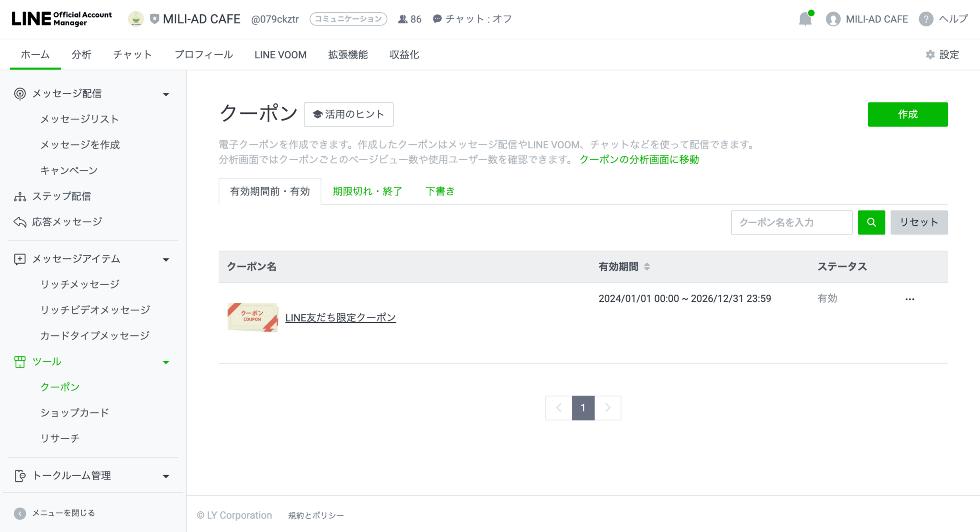Switch to the 期限切れ・終了 tab

coord(367,191)
